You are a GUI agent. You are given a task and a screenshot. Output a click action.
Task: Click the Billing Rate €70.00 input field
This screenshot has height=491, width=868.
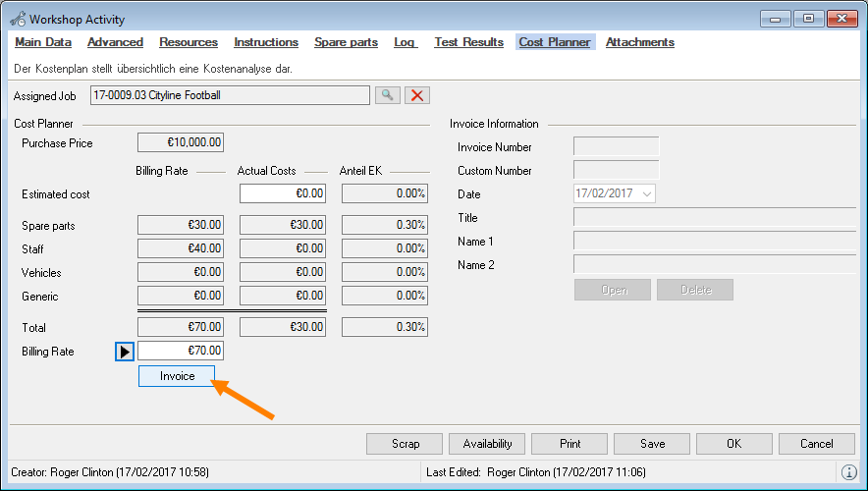(x=181, y=352)
